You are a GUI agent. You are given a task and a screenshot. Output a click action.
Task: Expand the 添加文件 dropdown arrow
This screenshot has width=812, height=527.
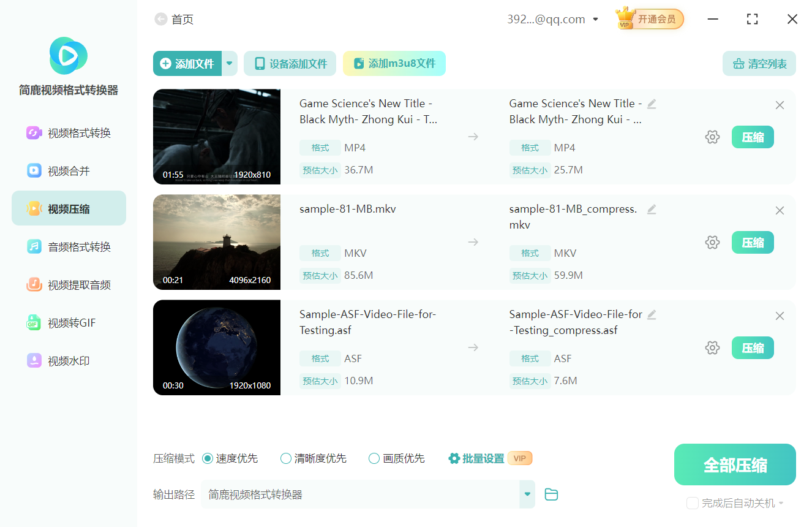230,64
